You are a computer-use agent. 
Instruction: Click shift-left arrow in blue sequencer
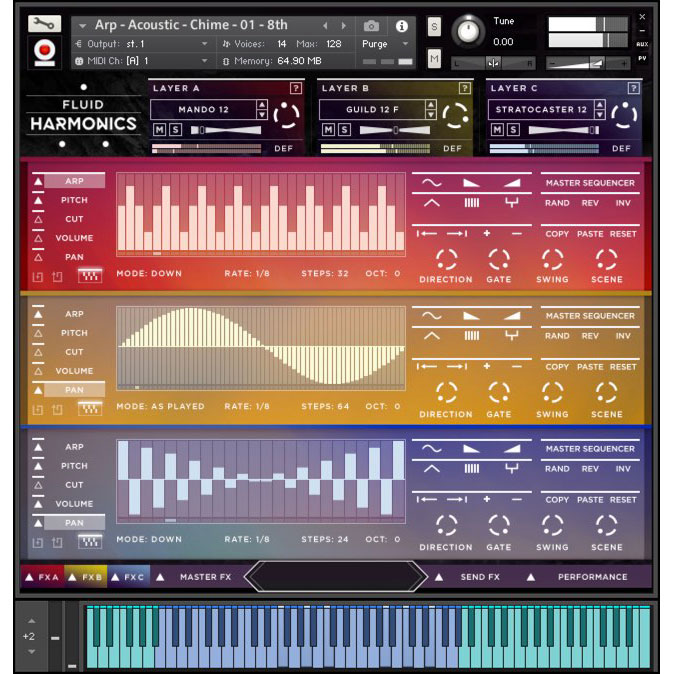[427, 499]
